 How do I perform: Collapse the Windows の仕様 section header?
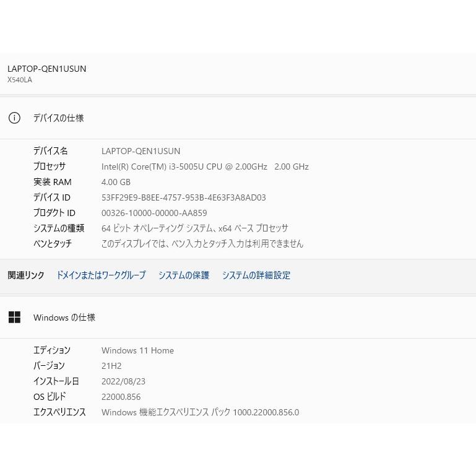click(x=64, y=318)
